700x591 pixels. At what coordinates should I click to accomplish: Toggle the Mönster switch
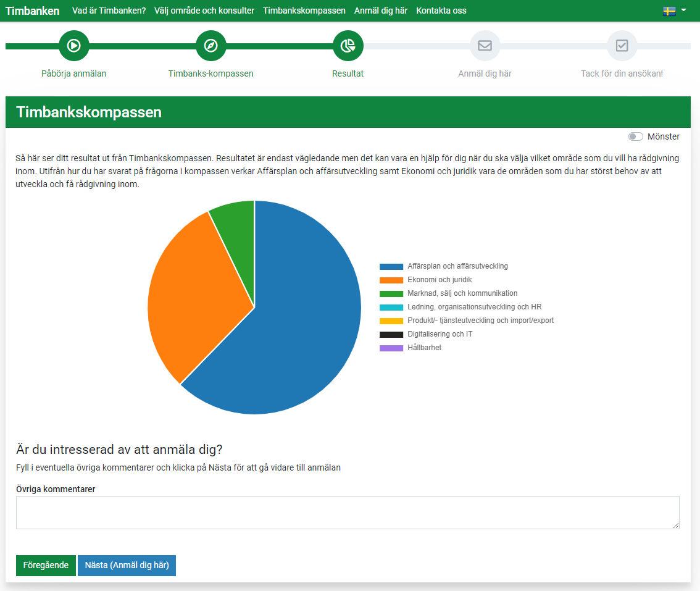(x=635, y=136)
